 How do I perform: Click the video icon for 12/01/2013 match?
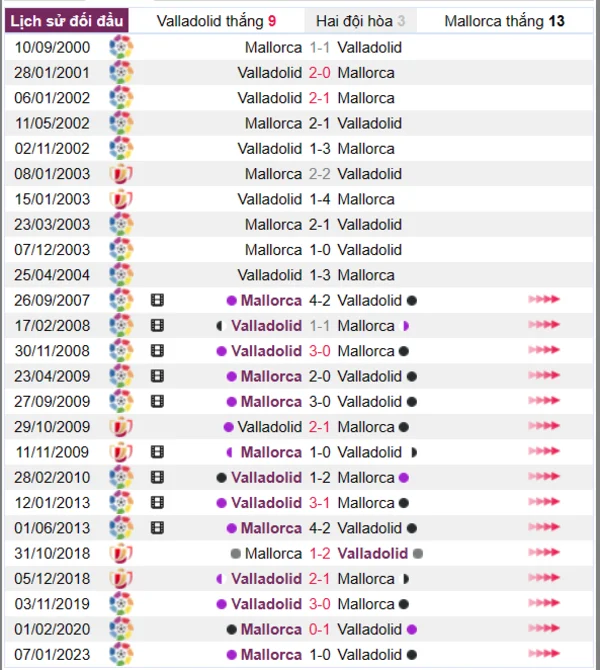click(x=157, y=502)
